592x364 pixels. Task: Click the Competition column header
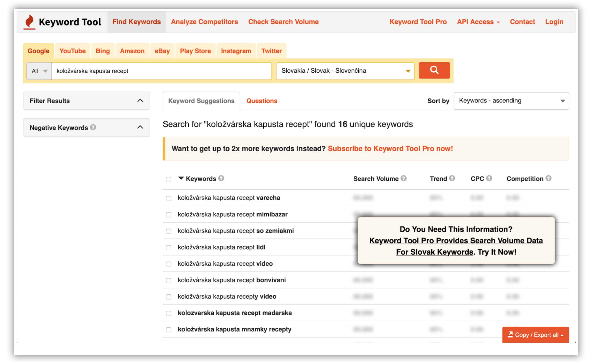click(525, 179)
